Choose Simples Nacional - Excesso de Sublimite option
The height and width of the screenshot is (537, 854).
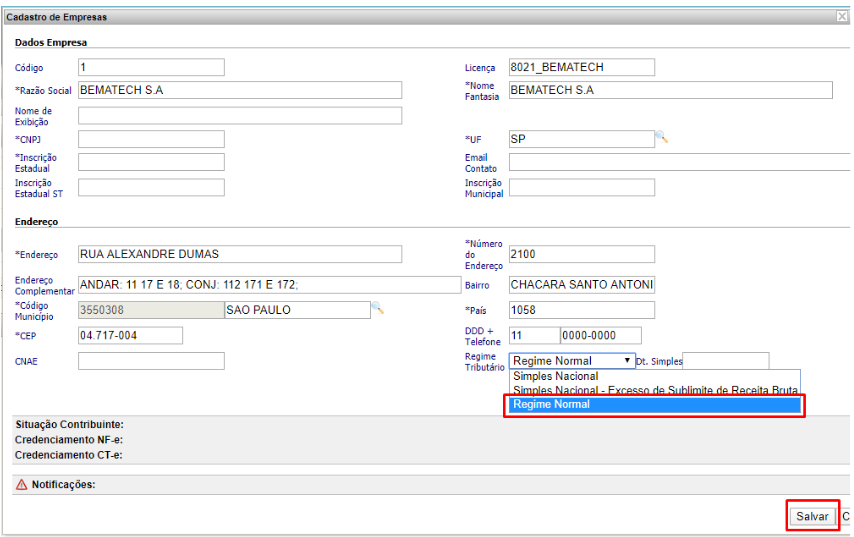[655, 390]
